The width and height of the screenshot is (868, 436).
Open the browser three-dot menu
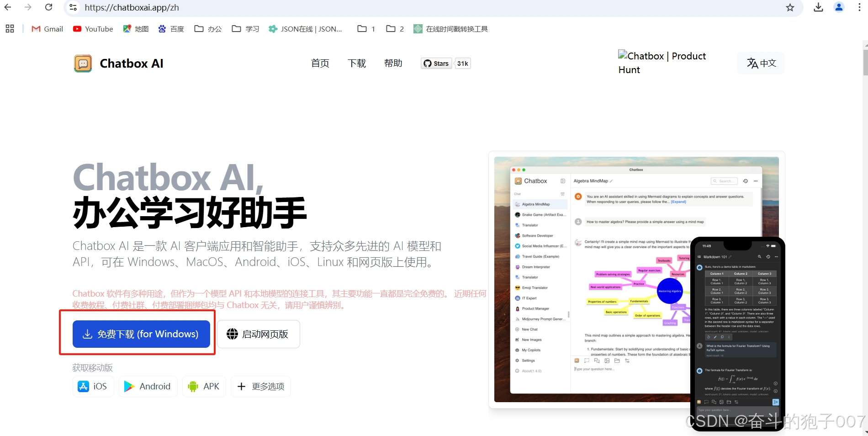pyautogui.click(x=859, y=7)
